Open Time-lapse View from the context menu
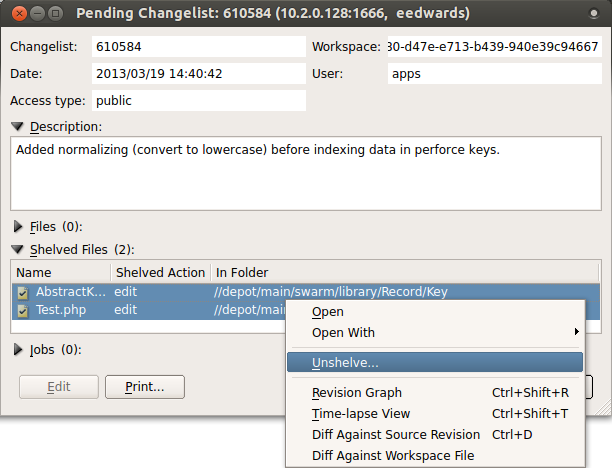 [x=435, y=414]
